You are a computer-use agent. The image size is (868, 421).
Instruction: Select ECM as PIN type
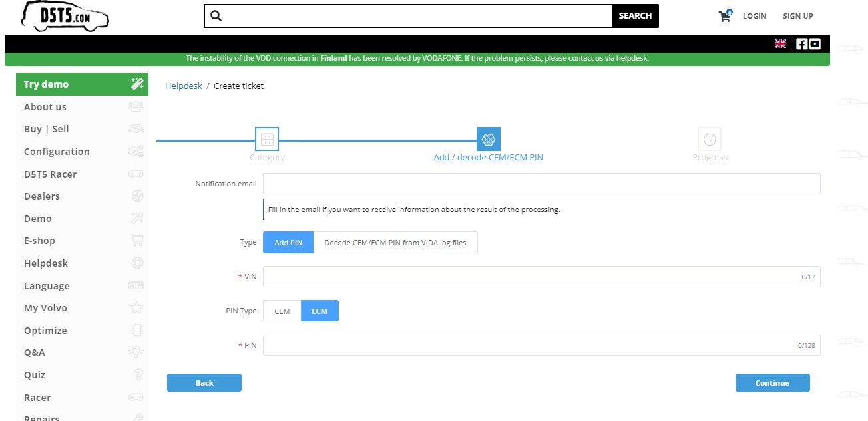coord(320,311)
